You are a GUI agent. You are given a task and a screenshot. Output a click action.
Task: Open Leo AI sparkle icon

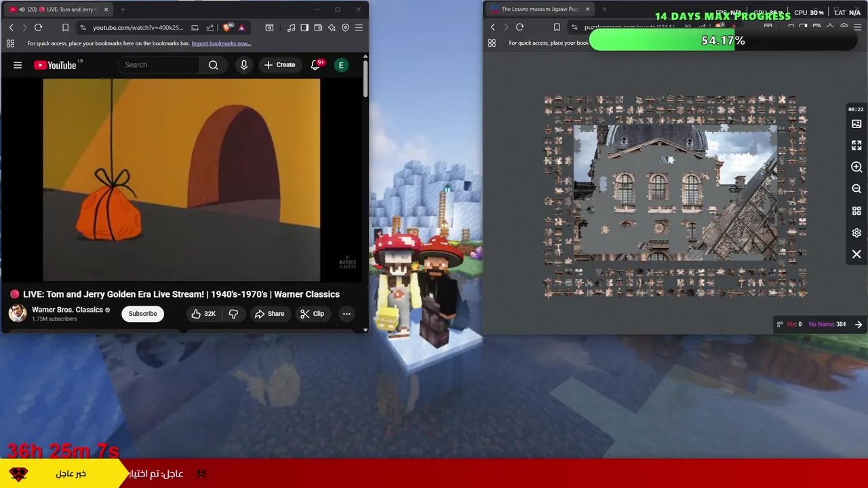tap(332, 28)
